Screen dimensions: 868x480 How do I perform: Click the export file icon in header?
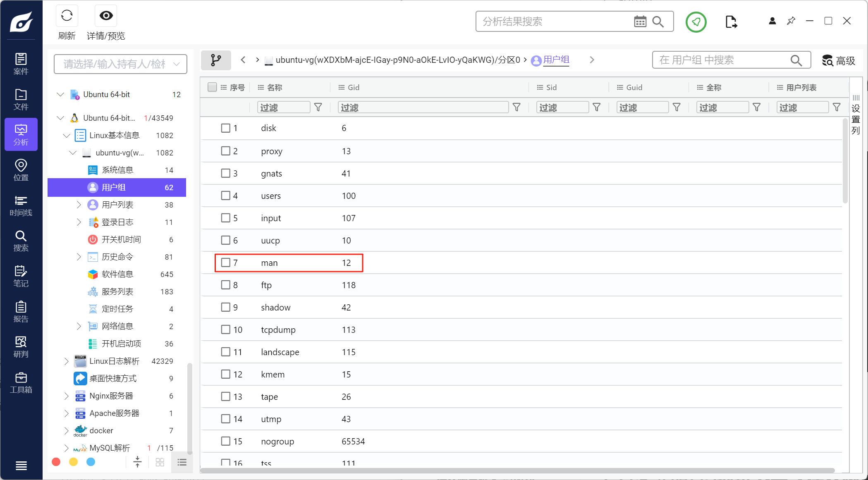click(x=731, y=21)
